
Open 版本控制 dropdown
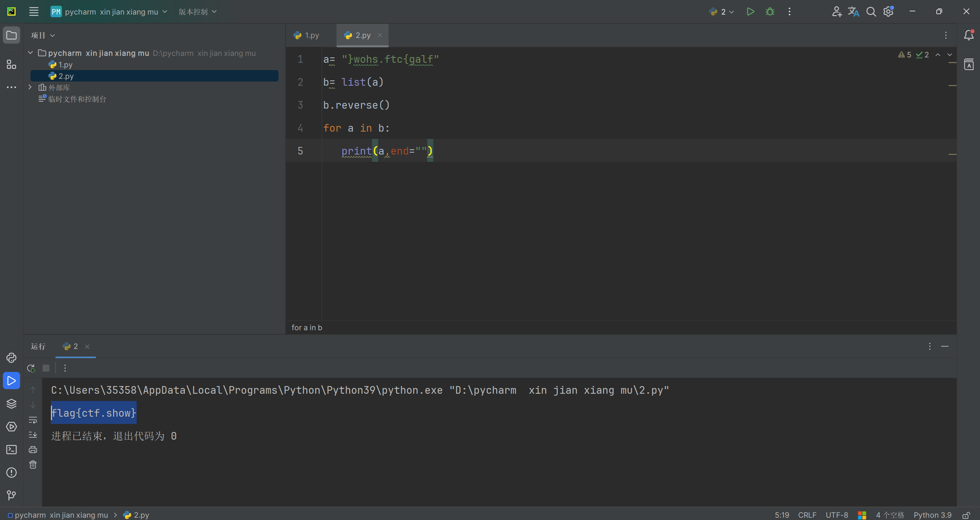point(198,11)
